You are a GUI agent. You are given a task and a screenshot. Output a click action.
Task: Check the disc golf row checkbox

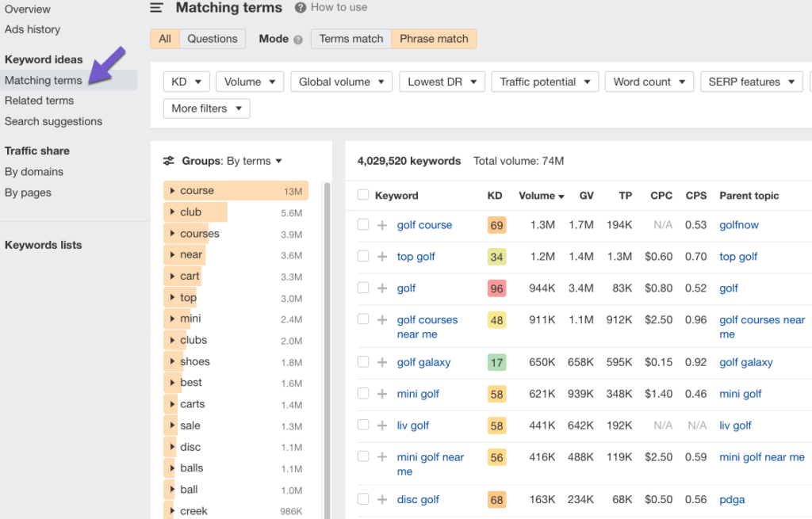tap(363, 499)
